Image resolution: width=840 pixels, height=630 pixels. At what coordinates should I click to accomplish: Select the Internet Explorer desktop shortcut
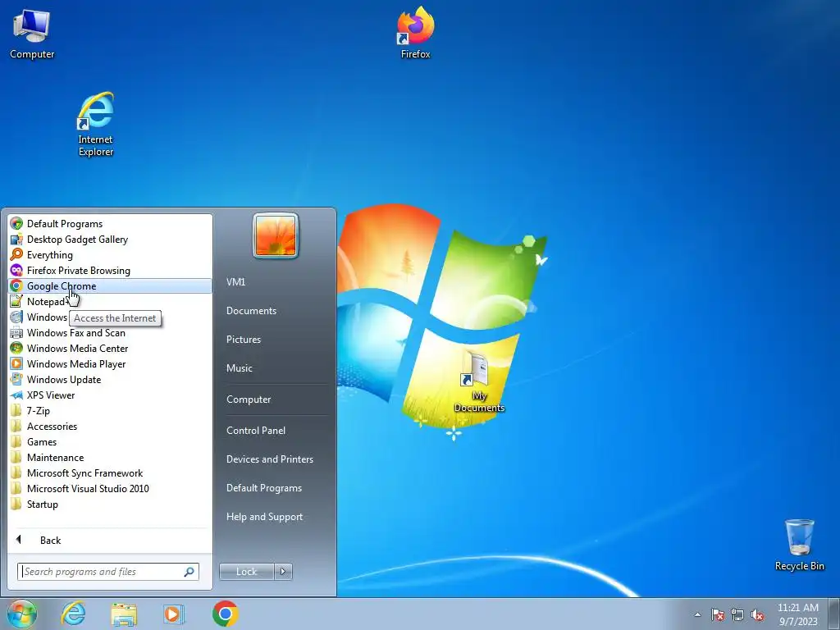click(x=96, y=125)
